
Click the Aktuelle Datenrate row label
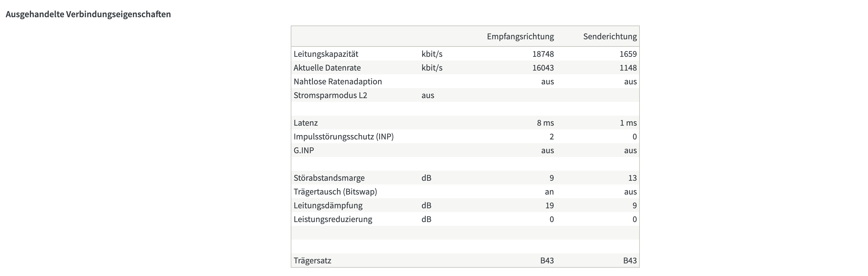327,67
